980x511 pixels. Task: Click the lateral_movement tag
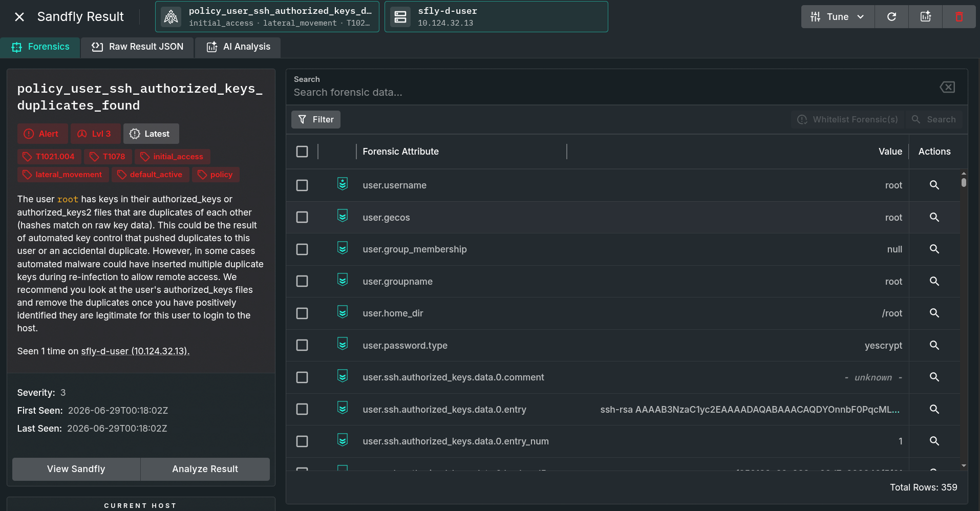(x=63, y=175)
